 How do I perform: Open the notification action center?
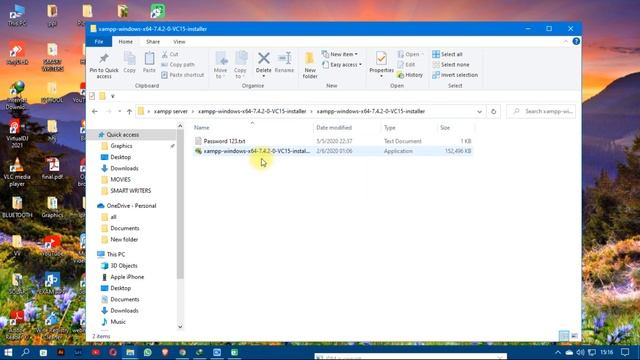tap(625, 352)
